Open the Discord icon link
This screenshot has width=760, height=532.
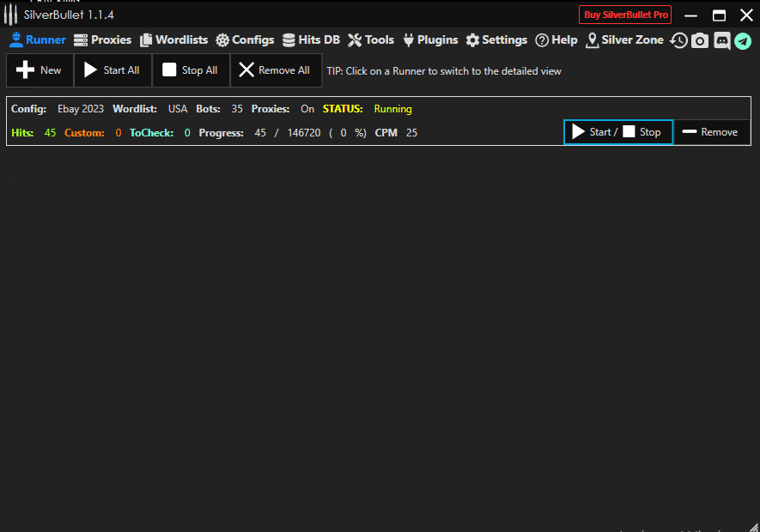pyautogui.click(x=721, y=40)
